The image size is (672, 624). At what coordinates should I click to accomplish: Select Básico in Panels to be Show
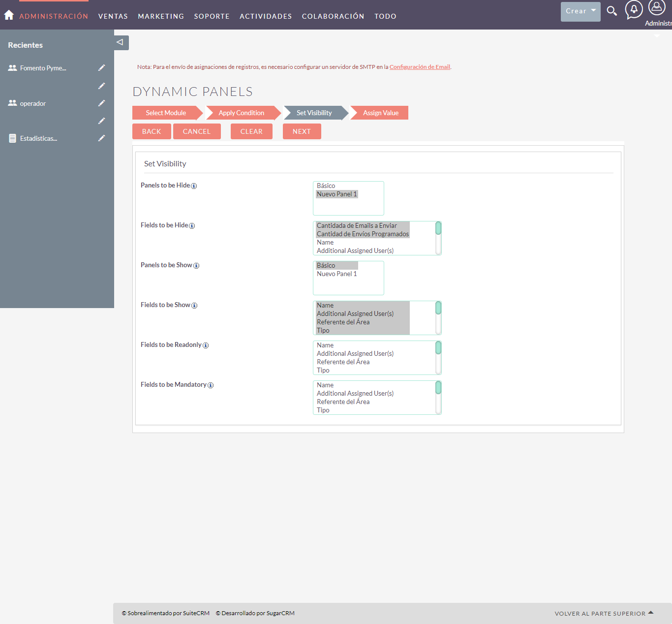337,266
